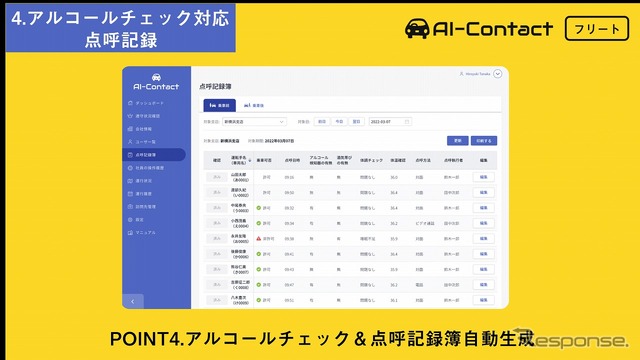Click the 点呼記録簿 page heading
Screen dimensions: 640x360
click(x=216, y=87)
